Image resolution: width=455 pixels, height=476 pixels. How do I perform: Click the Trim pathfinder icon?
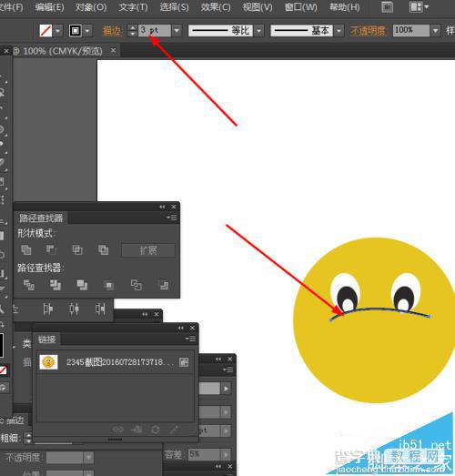(x=56, y=285)
